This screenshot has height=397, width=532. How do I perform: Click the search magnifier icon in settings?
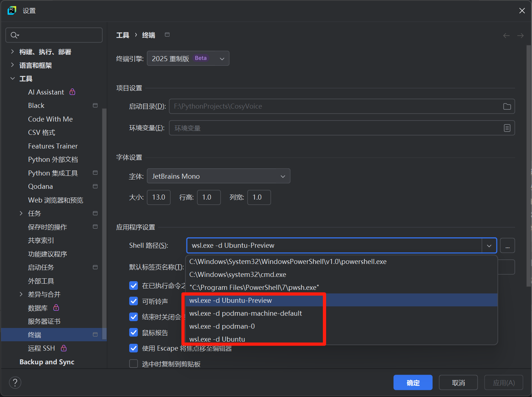coord(14,35)
